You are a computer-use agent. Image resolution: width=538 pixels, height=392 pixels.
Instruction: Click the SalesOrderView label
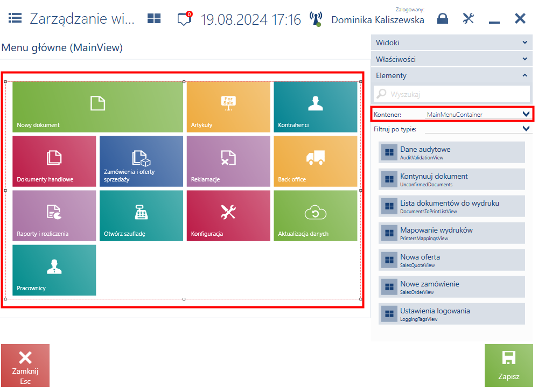417,292
